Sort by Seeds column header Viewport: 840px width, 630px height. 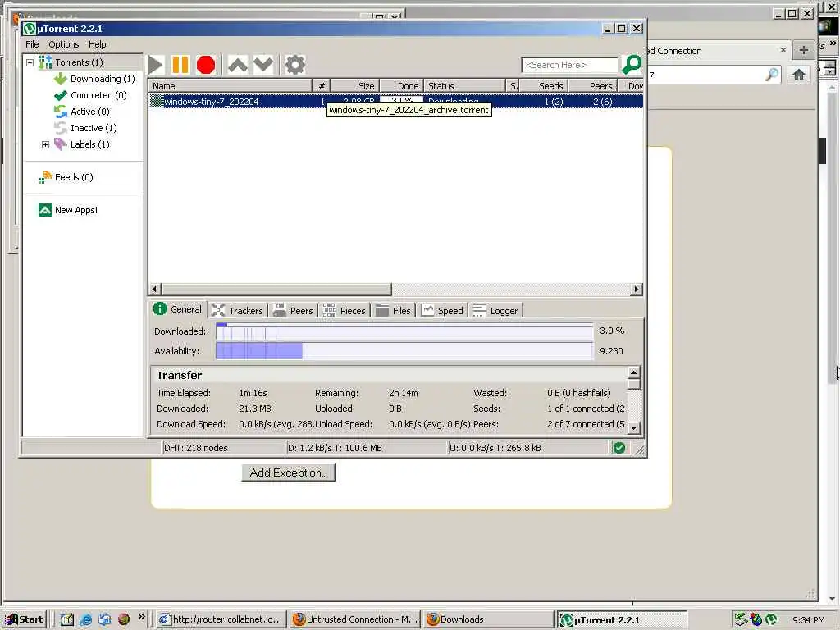[543, 85]
